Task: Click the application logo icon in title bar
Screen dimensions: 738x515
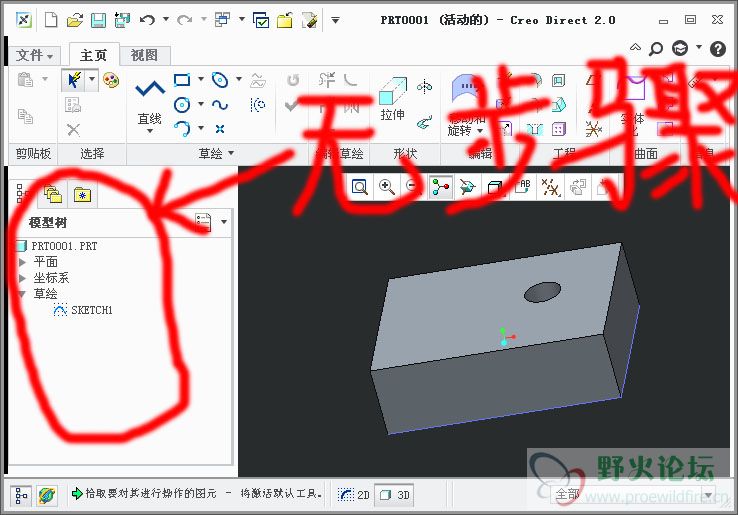Action: [24, 20]
